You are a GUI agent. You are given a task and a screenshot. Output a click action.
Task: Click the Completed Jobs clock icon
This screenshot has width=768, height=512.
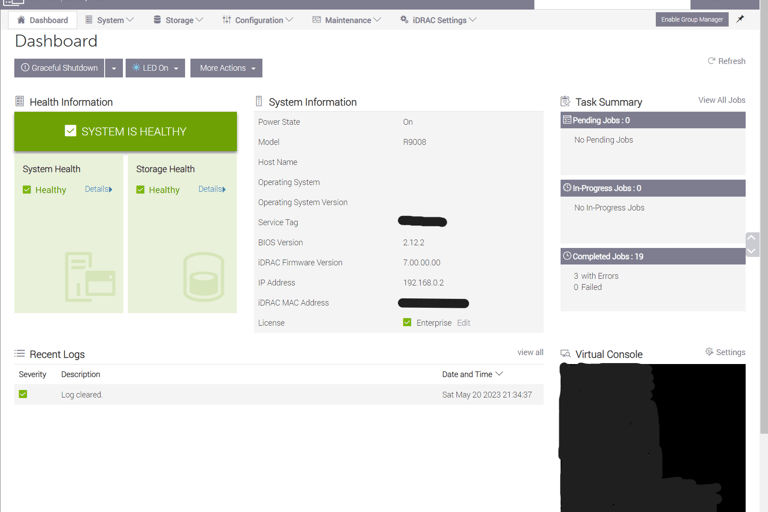click(567, 256)
